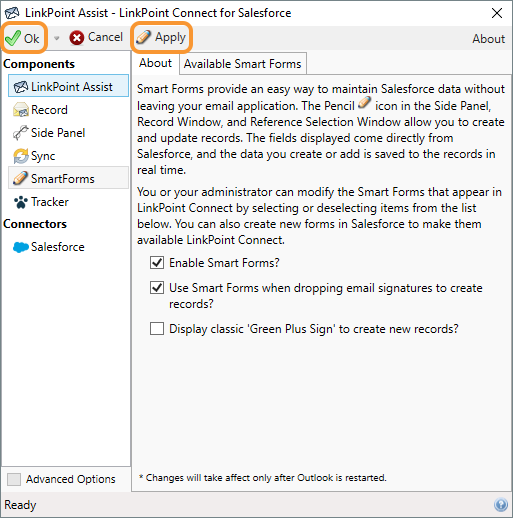Click the red X Cancel icon
This screenshot has height=518, width=513.
click(x=77, y=38)
